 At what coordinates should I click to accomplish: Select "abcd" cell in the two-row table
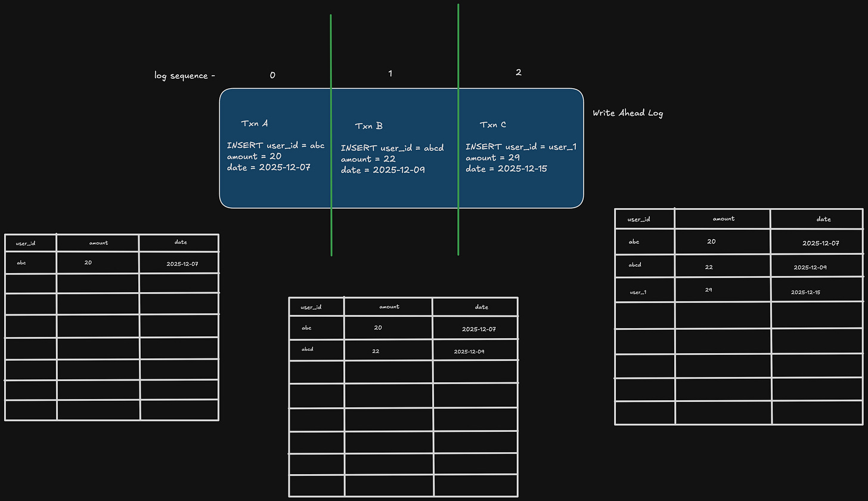tap(308, 350)
